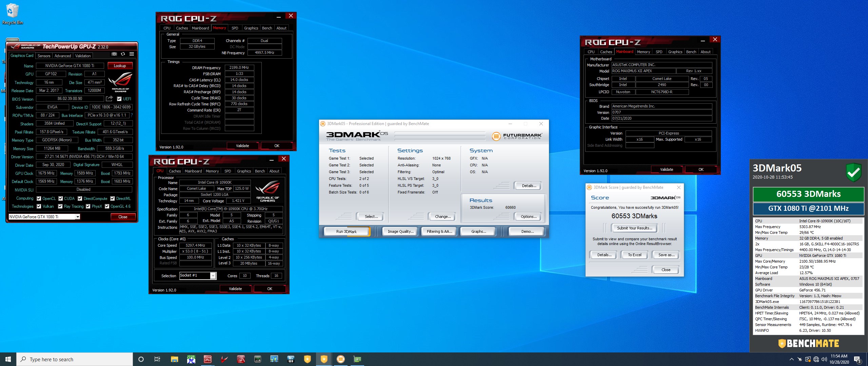868x366 pixels.
Task: Toggle the UEFI checkbox in GPU-Z
Action: (x=119, y=99)
